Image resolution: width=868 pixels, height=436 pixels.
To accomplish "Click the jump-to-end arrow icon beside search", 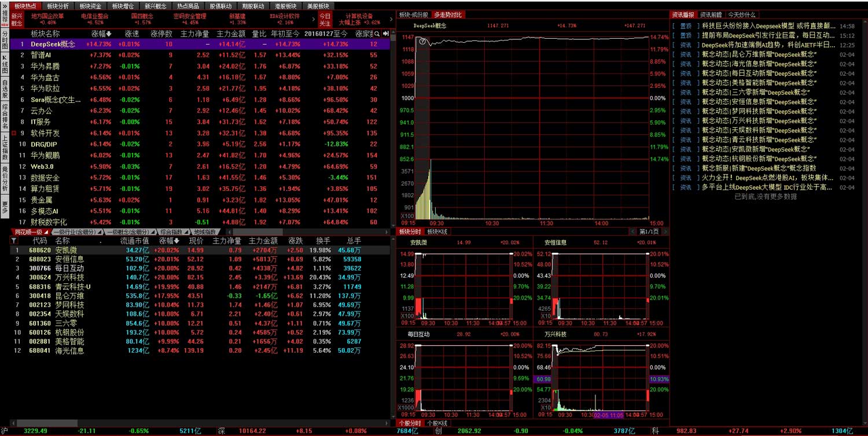I will 386,34.
